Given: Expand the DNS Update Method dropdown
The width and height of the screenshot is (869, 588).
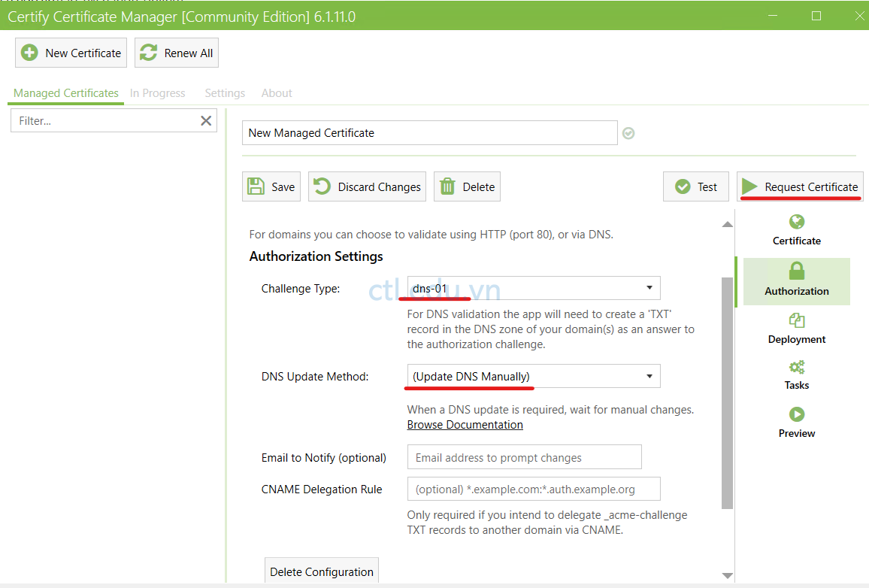Looking at the screenshot, I should click(x=648, y=376).
